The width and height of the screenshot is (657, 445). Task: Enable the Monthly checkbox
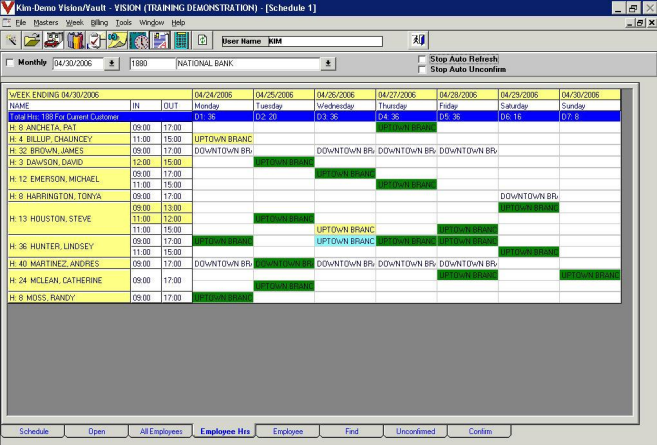click(10, 63)
